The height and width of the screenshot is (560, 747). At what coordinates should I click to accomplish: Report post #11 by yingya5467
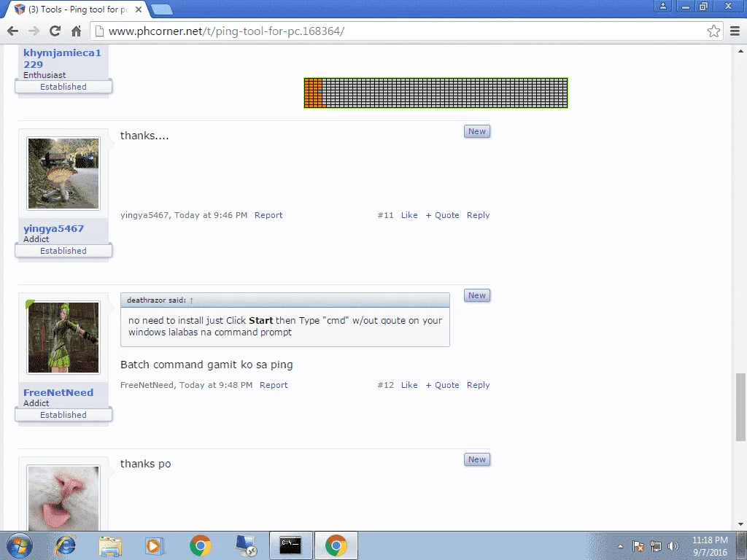(268, 215)
